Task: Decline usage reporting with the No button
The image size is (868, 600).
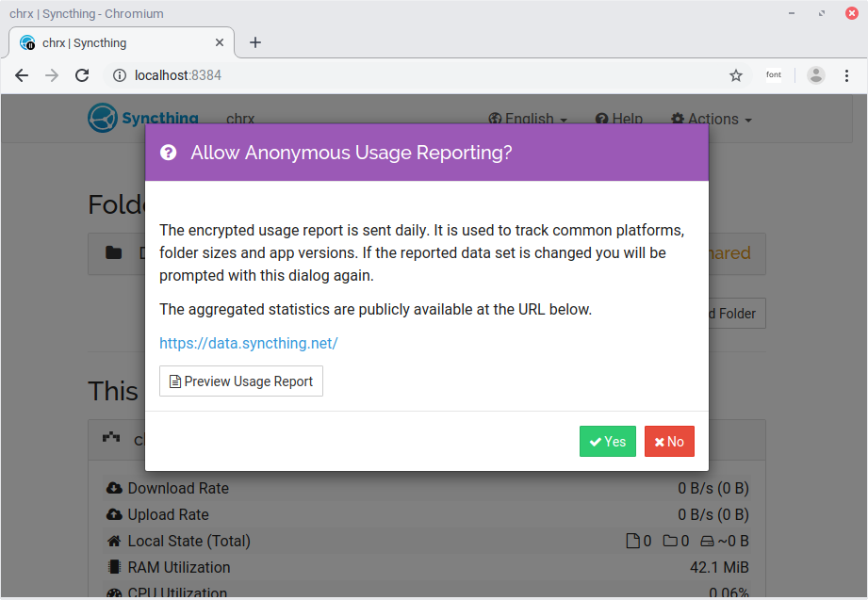Action: point(669,442)
